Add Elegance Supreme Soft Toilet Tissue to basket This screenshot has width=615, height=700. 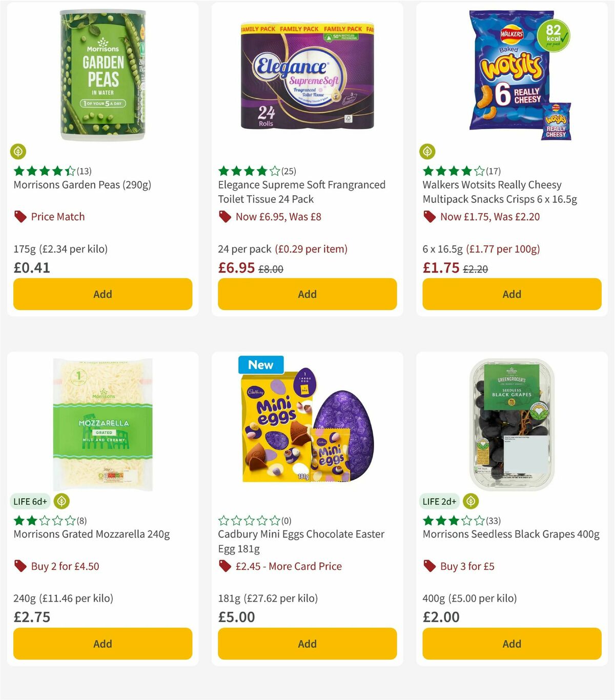coord(307,294)
